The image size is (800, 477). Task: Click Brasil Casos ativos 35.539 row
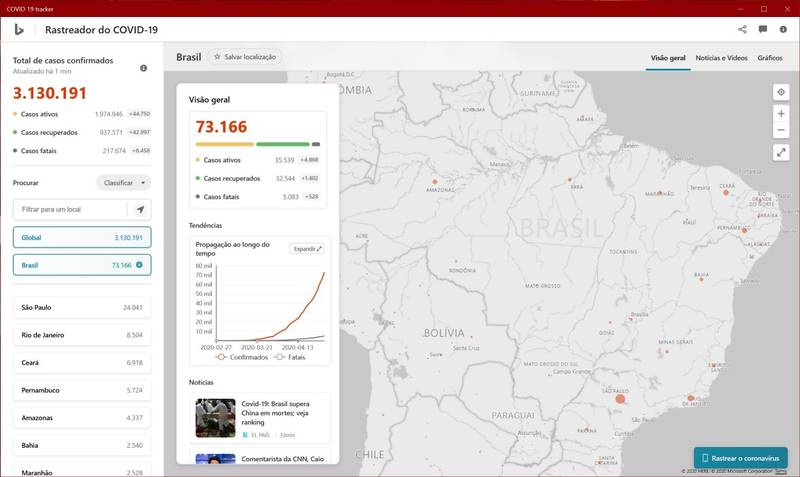pos(258,160)
